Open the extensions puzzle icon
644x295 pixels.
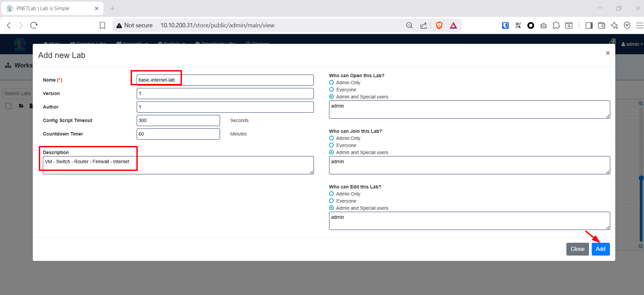pyautogui.click(x=556, y=25)
